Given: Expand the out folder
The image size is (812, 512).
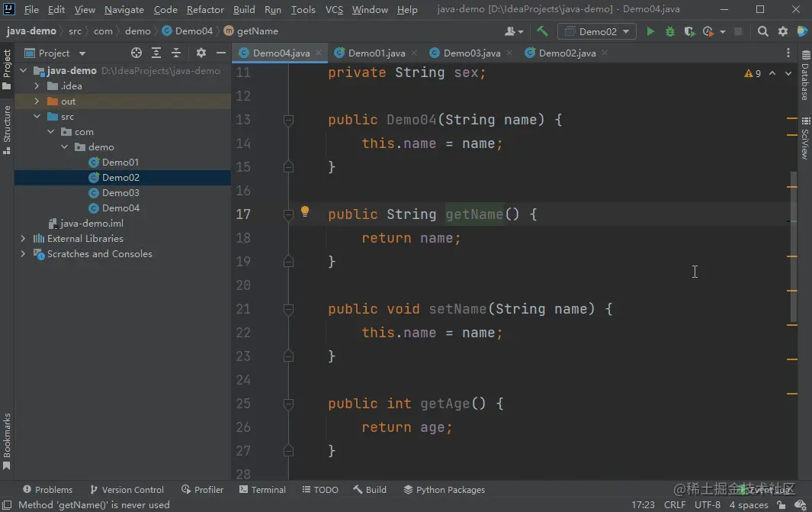Looking at the screenshot, I should [x=37, y=101].
